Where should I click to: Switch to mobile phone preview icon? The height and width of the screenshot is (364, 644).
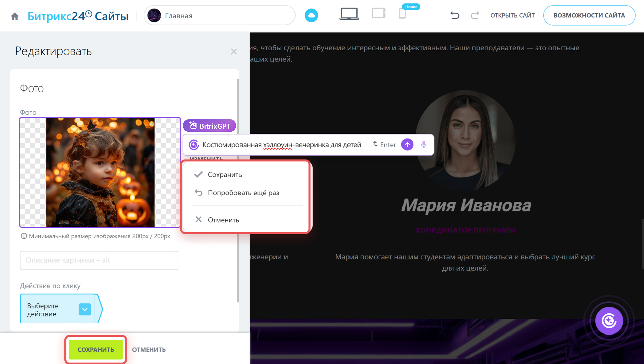[402, 14]
